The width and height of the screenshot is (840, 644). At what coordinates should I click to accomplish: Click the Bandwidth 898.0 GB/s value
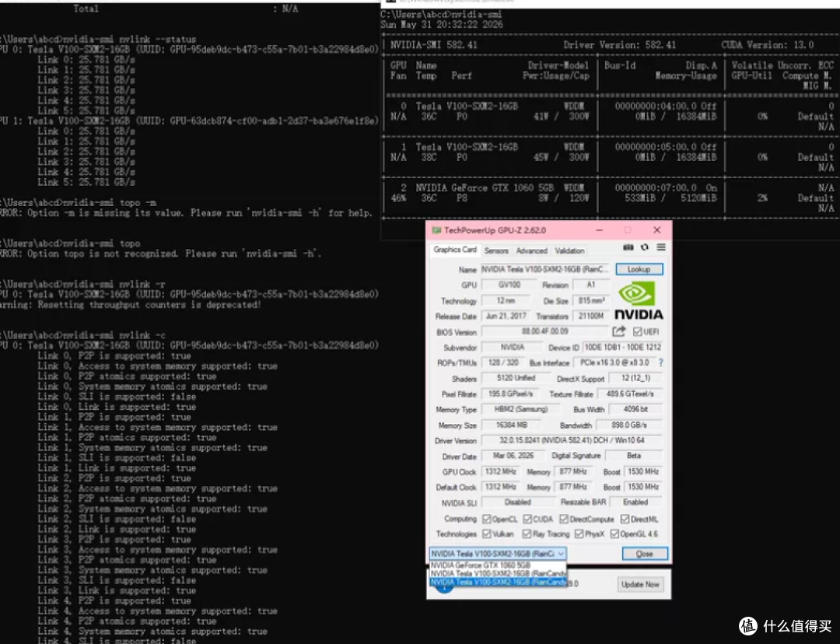point(629,425)
